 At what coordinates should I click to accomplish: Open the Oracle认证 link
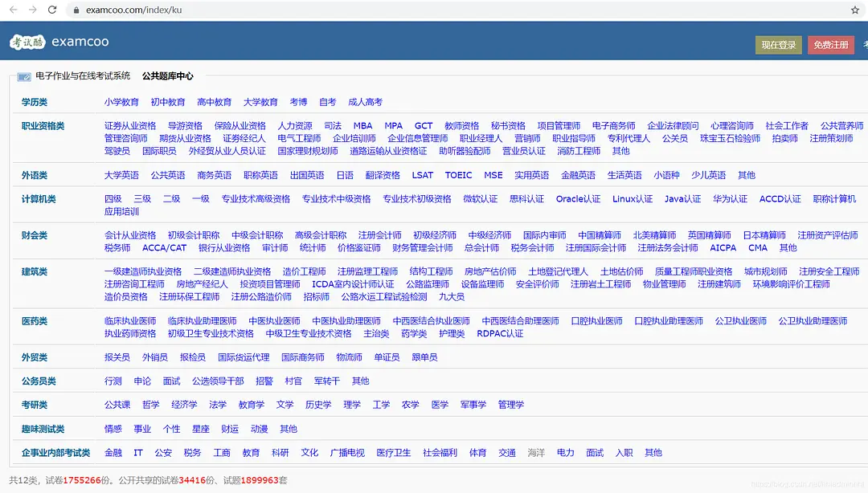[578, 199]
